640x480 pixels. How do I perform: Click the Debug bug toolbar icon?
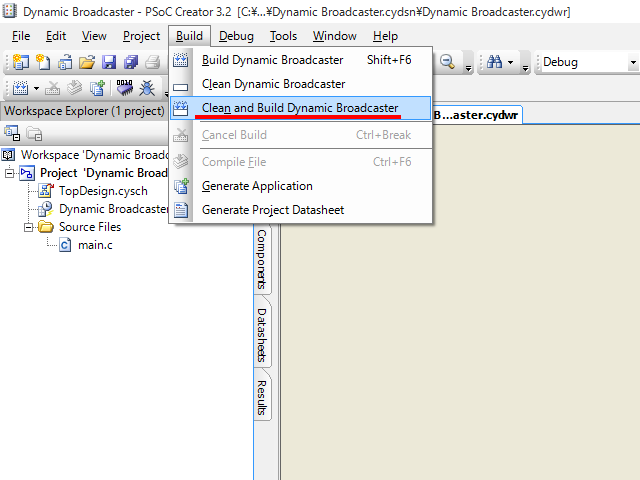tap(147, 87)
